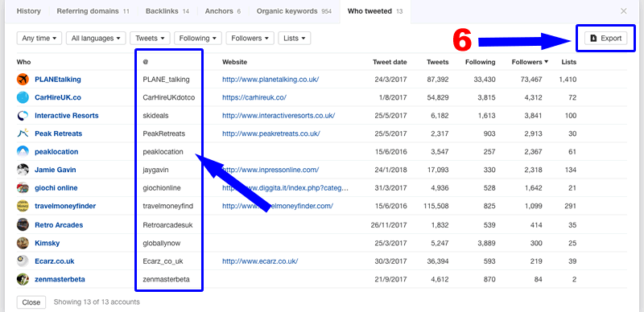
Task: Switch to the Backlinks tab
Action: [167, 11]
